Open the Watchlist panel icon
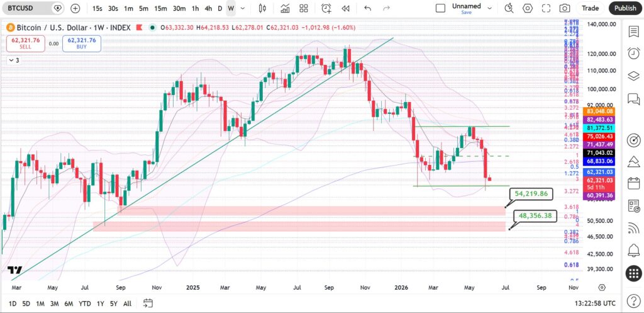The height and width of the screenshot is (313, 644). pyautogui.click(x=633, y=31)
